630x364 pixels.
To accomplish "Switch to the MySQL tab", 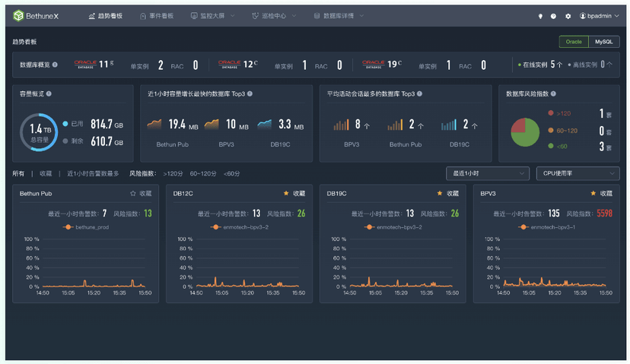I will click(604, 42).
